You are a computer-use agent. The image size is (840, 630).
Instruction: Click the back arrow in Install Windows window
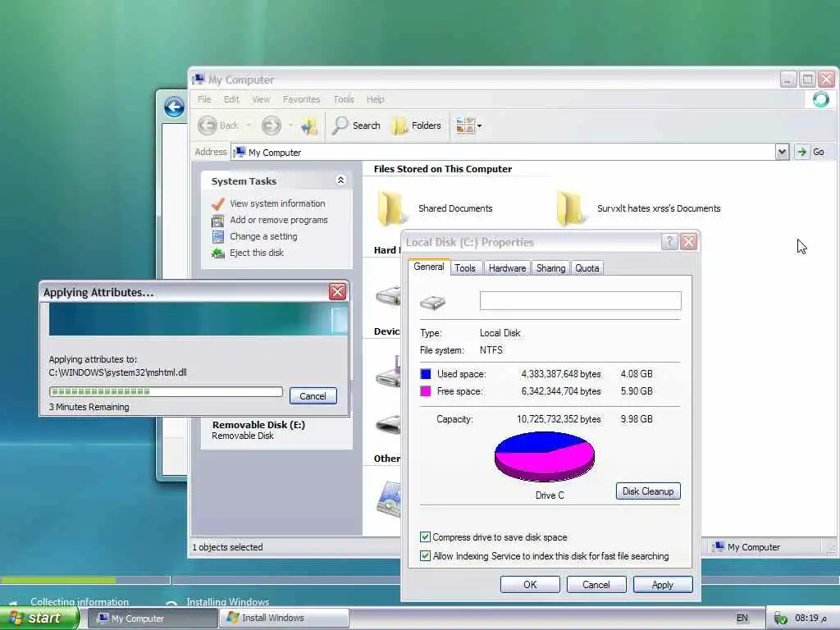coord(174,107)
